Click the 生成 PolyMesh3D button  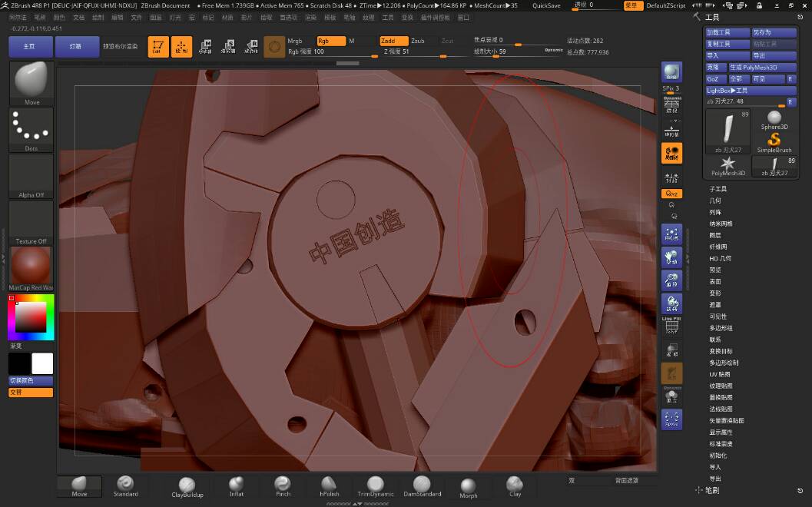click(x=762, y=68)
